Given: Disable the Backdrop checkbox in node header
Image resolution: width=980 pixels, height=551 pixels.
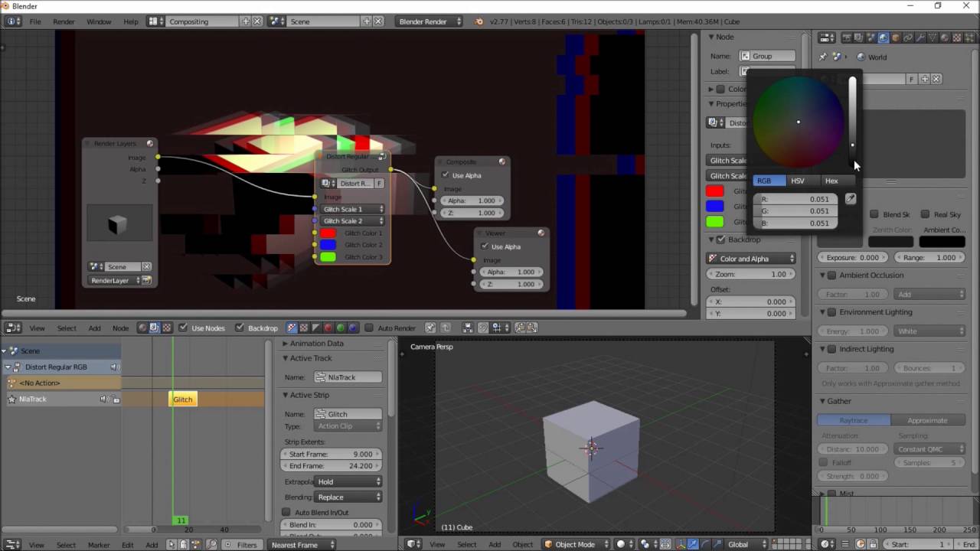Looking at the screenshot, I should click(x=240, y=328).
